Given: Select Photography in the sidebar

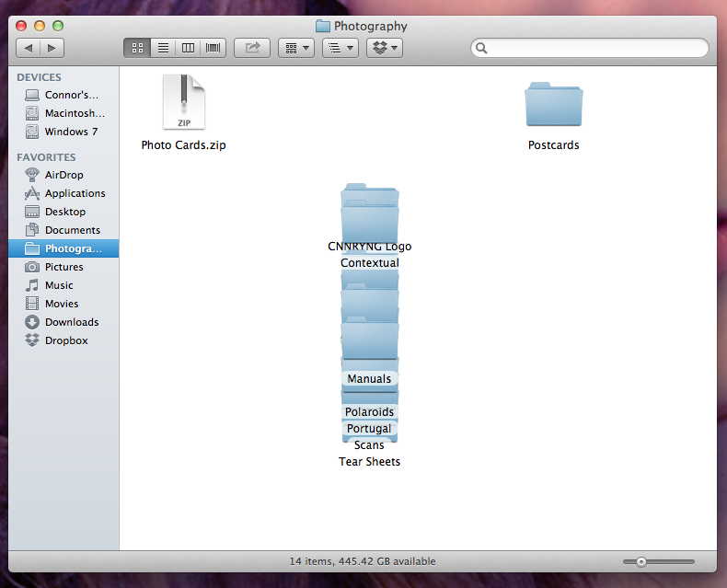Looking at the screenshot, I should [x=63, y=248].
